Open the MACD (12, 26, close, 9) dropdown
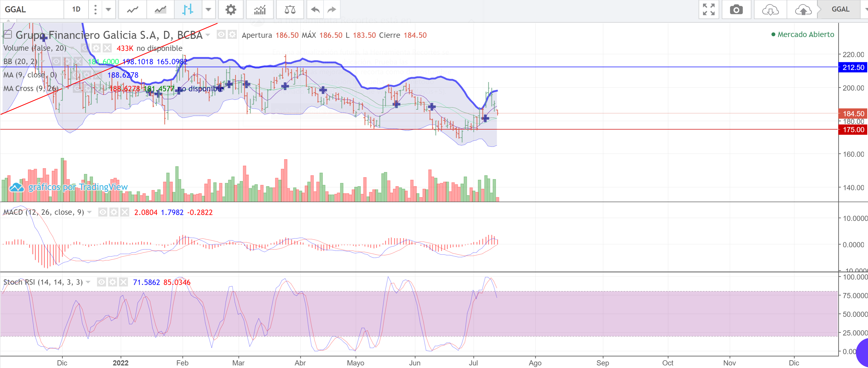 tap(89, 212)
